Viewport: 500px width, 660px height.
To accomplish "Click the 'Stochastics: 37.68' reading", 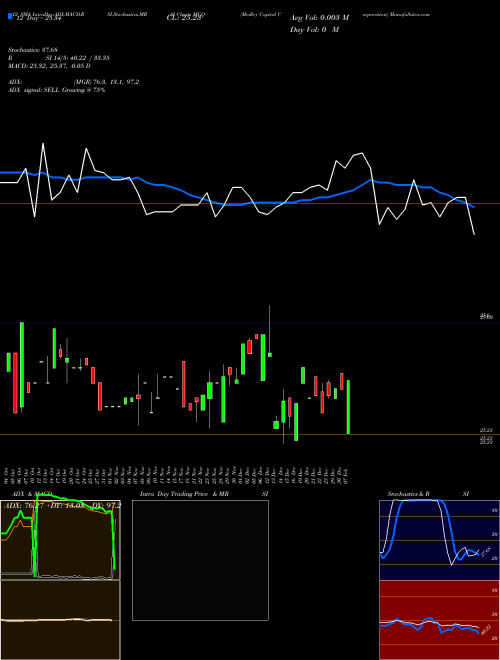I will tap(32, 50).
